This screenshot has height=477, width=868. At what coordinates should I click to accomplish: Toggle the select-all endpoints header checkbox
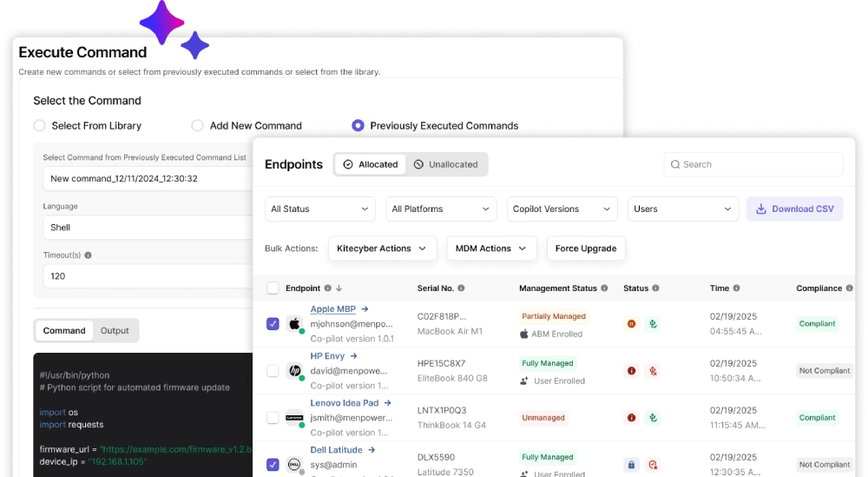273,288
